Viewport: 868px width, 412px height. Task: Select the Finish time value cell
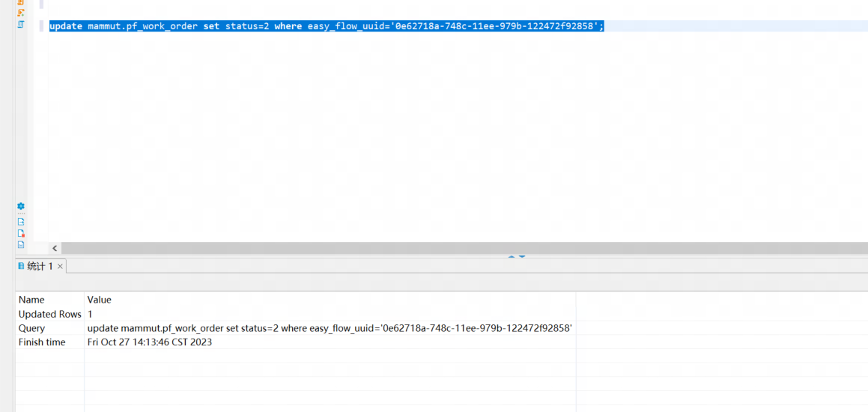[x=150, y=342]
